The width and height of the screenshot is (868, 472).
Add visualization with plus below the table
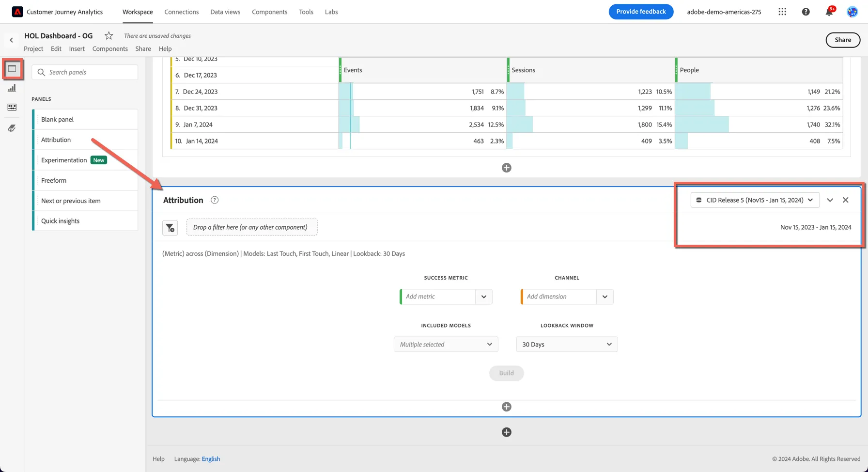[x=507, y=168]
